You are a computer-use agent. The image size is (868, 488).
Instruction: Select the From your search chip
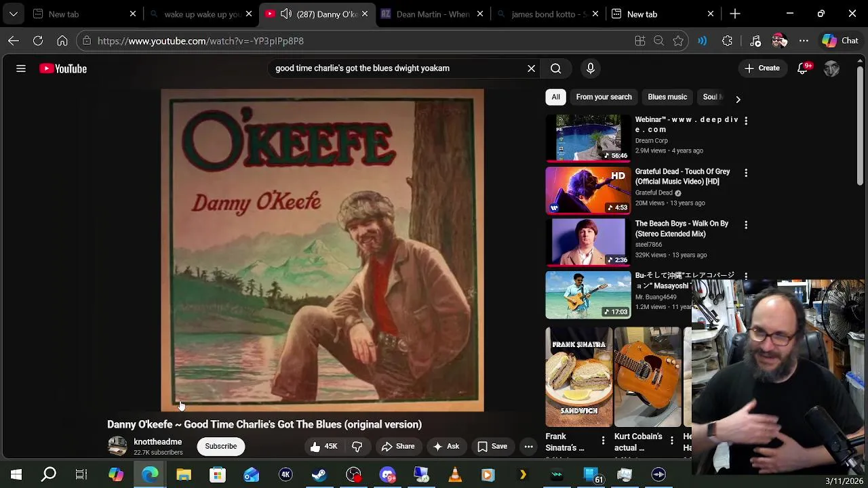click(604, 97)
